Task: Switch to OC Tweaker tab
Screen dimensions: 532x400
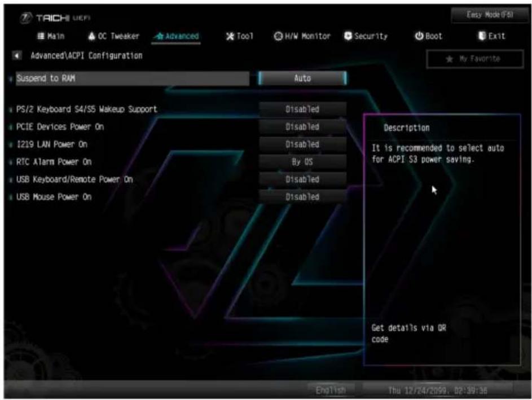Action: (x=113, y=36)
